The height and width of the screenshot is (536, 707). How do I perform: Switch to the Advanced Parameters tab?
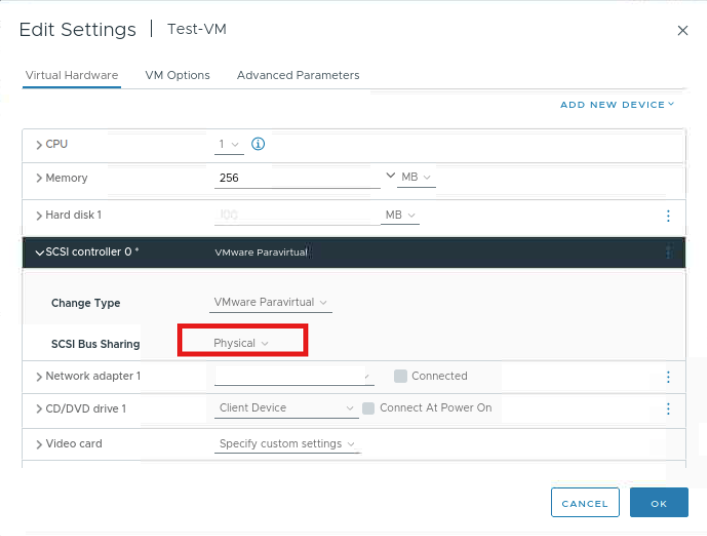(x=298, y=75)
